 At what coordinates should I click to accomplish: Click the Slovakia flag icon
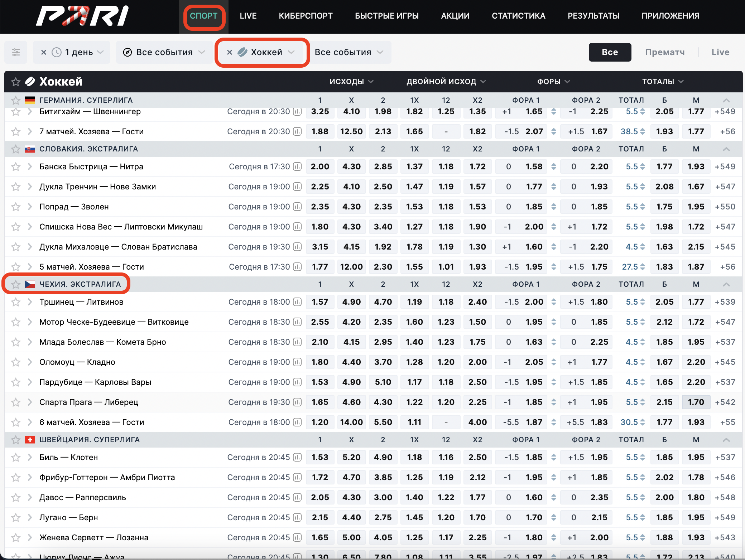click(x=30, y=149)
